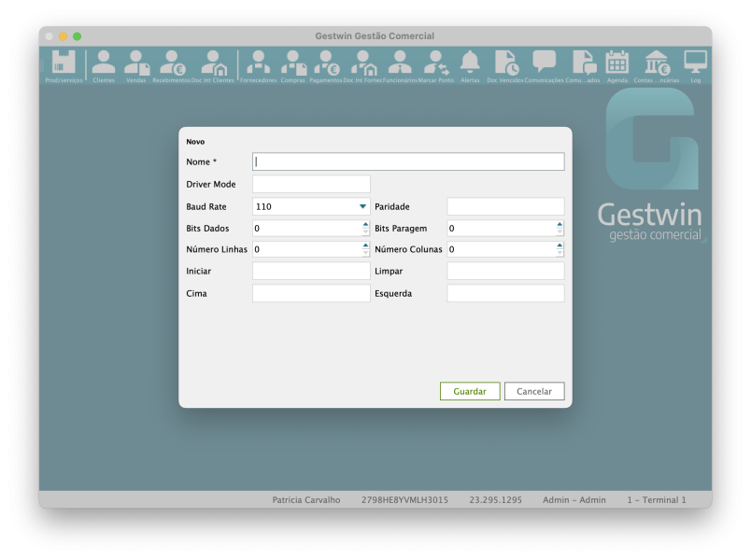
Task: Focus the Nome text field
Action: tap(408, 161)
